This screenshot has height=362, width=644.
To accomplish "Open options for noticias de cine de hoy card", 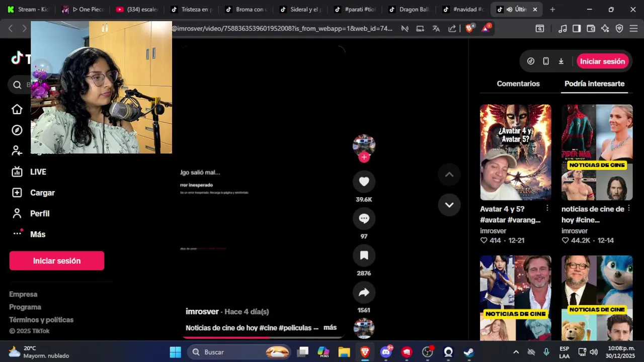I will [x=629, y=208].
